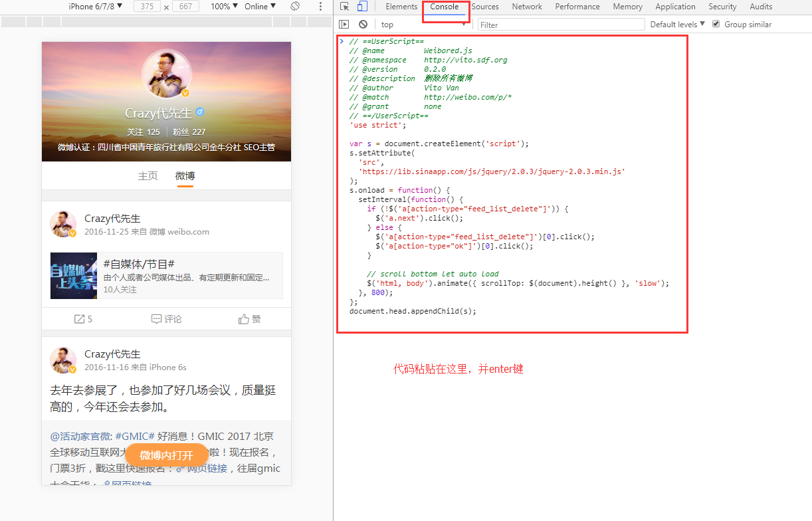The width and height of the screenshot is (812, 521).
Task: Open the 粉丝 227 followers count
Action: pyautogui.click(x=189, y=132)
